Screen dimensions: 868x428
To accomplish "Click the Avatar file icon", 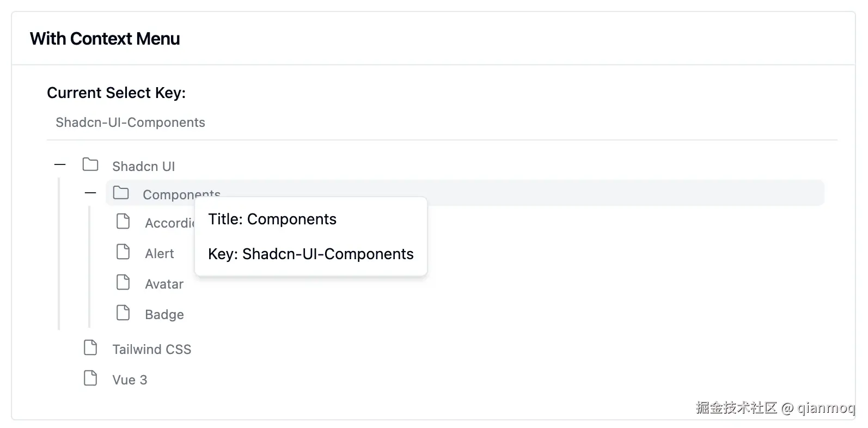I will [124, 283].
